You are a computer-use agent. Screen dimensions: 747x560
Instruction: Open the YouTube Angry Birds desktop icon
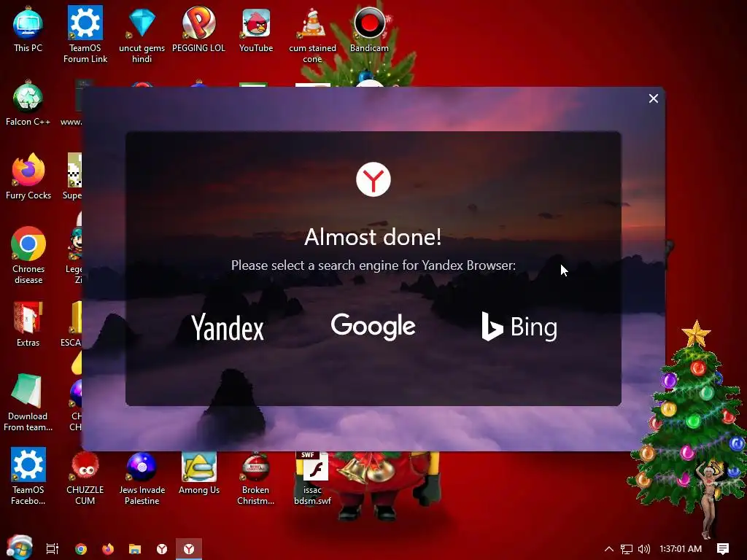pyautogui.click(x=256, y=29)
